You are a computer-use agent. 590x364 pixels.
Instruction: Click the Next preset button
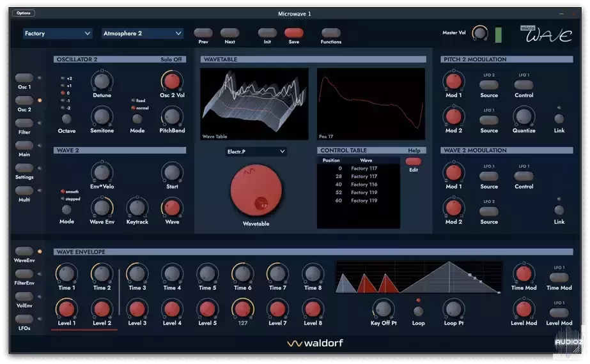coord(229,33)
